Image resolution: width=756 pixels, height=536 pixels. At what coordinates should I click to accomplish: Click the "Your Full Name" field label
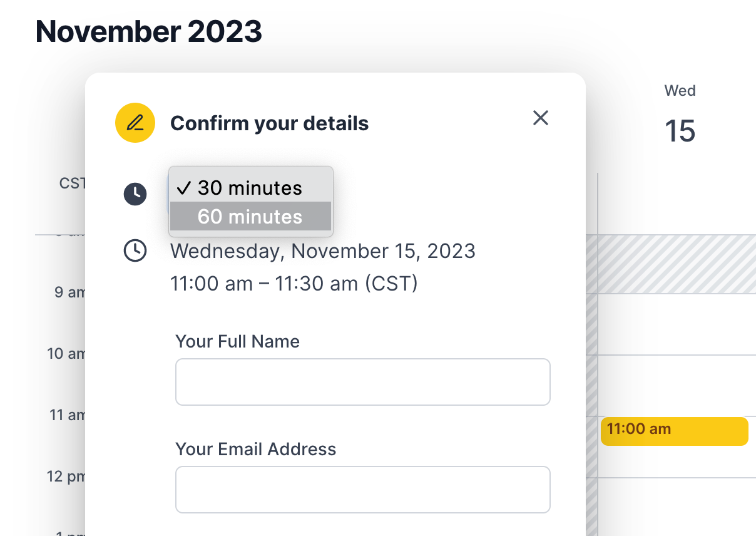pos(237,341)
